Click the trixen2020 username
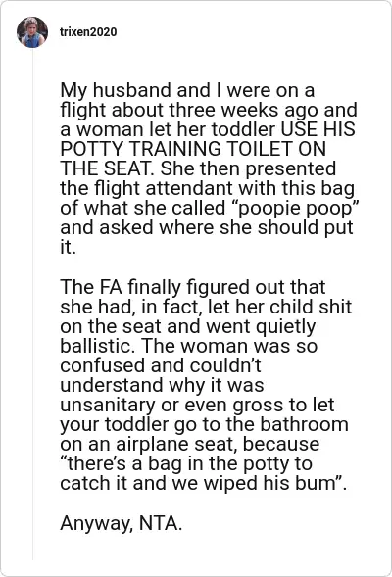This screenshot has width=392, height=577. coord(88,32)
